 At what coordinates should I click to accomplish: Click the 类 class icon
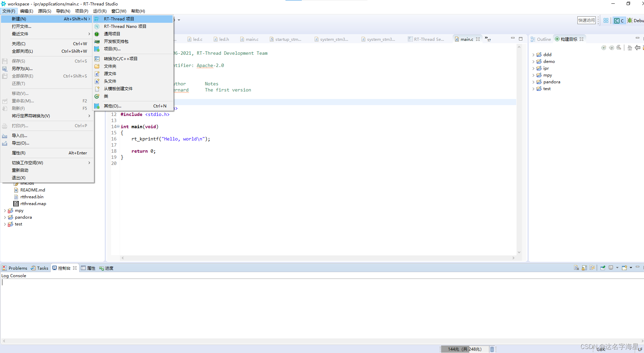97,96
